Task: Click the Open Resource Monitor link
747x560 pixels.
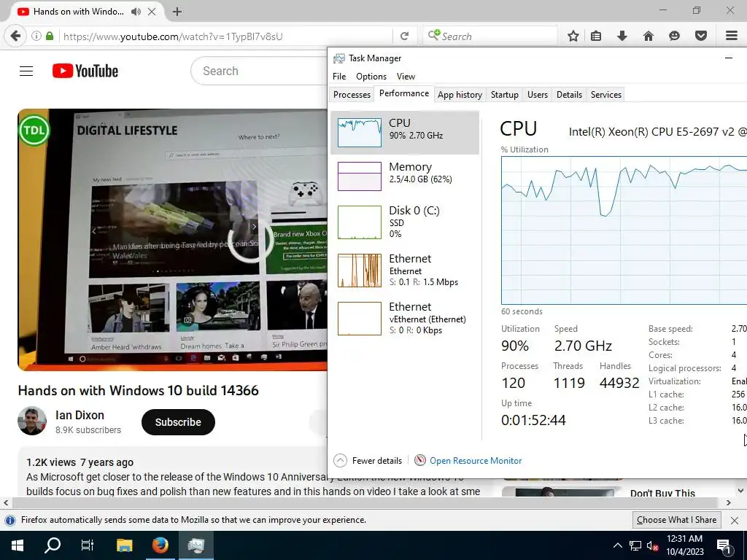Action: pyautogui.click(x=476, y=461)
